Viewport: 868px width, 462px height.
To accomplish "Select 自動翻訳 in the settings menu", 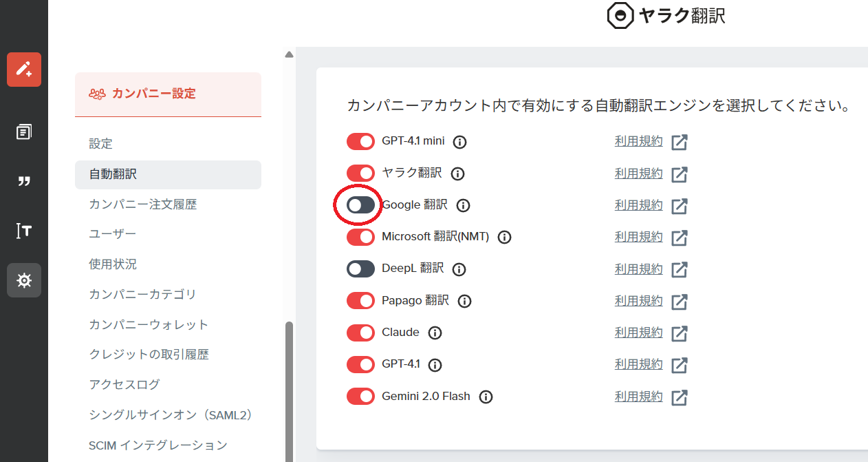I will [x=113, y=174].
